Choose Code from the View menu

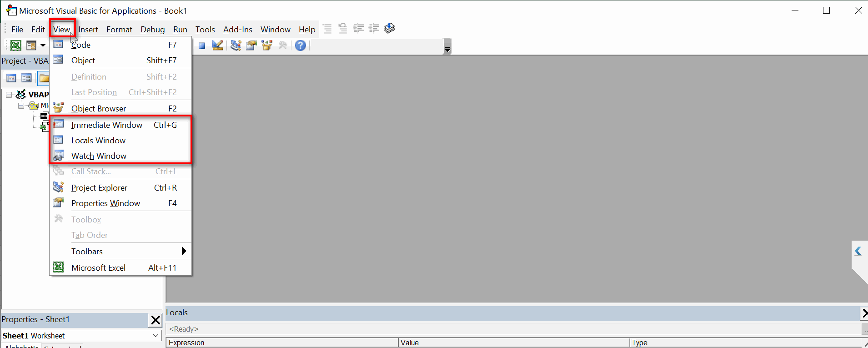[x=120, y=45]
